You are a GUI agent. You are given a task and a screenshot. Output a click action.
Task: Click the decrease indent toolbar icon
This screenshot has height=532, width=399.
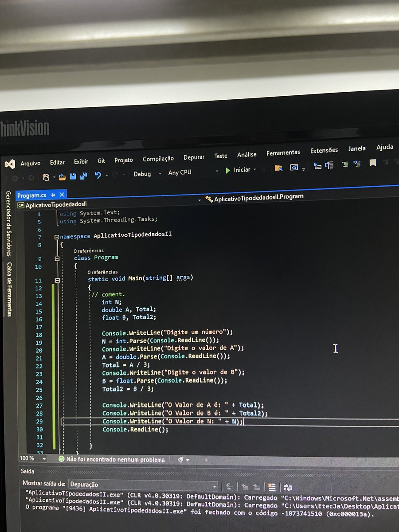pyautogui.click(x=317, y=166)
